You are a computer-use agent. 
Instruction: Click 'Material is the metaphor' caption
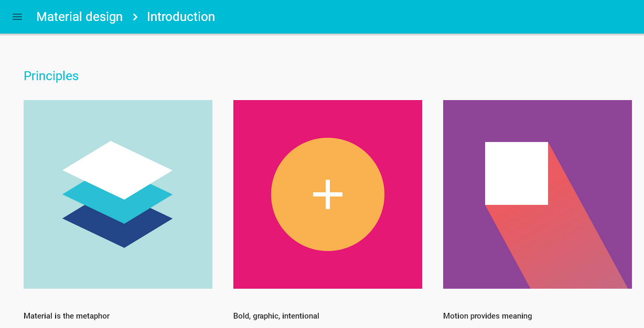(67, 316)
